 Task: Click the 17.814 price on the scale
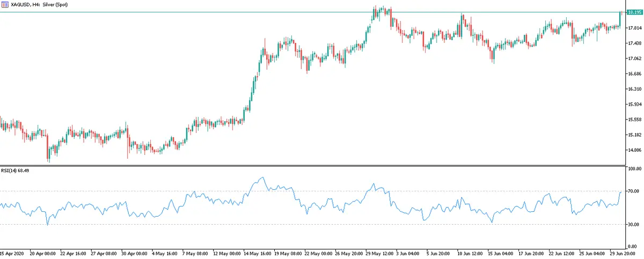pos(634,28)
